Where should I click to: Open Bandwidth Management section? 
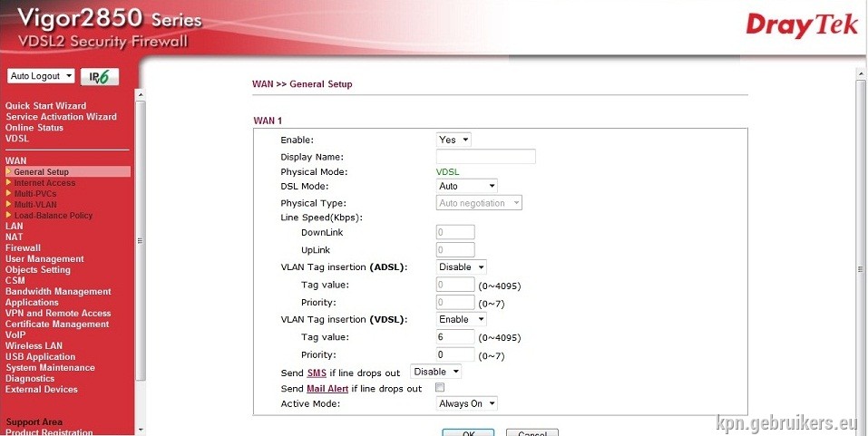(58, 292)
